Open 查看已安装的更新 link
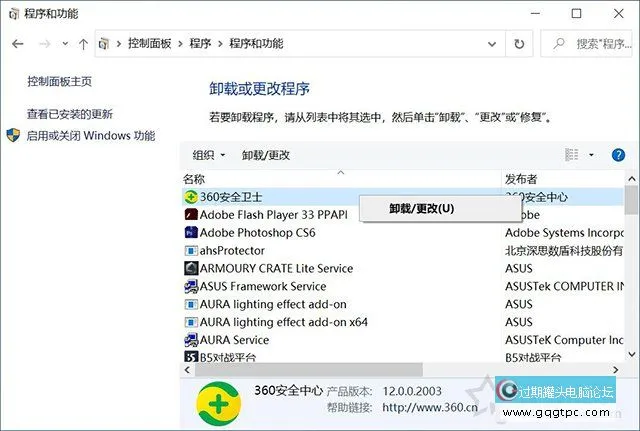The width and height of the screenshot is (640, 431). 70,114
